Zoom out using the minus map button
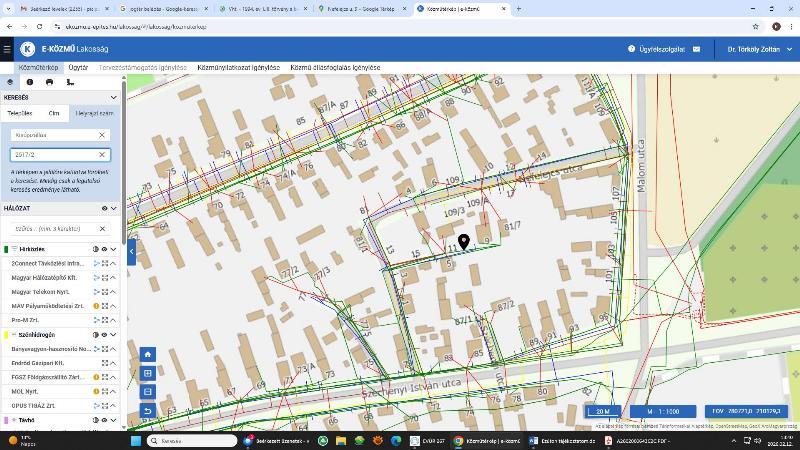Screen dimensions: 800x450 148,392
